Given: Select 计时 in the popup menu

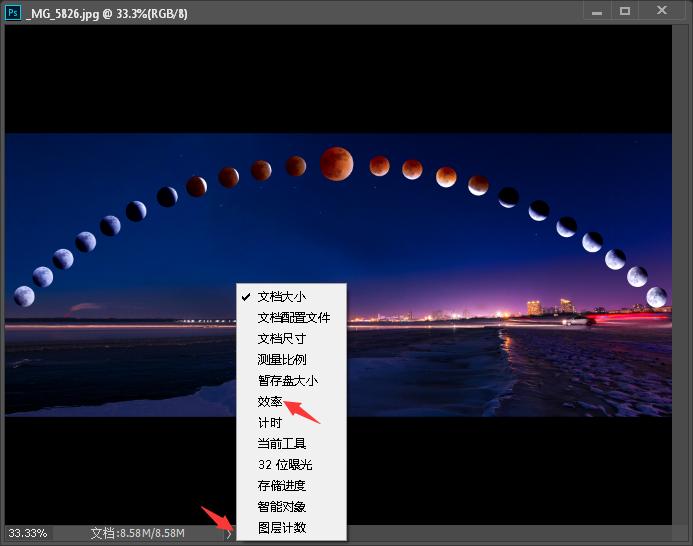Looking at the screenshot, I should point(269,423).
